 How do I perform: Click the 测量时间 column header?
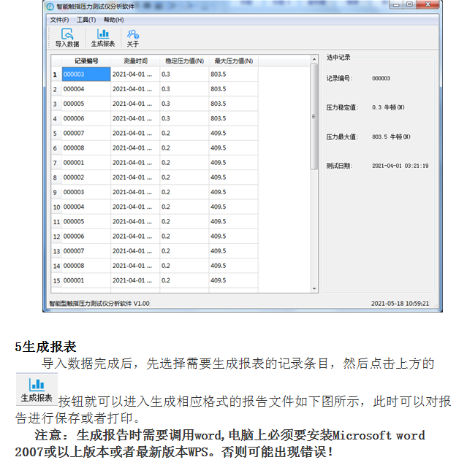point(135,61)
